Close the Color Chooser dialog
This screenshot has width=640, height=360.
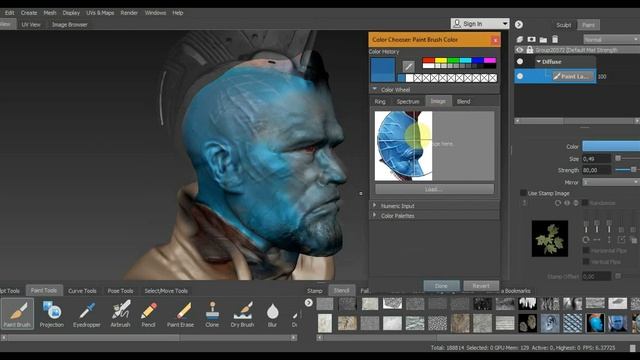click(495, 40)
